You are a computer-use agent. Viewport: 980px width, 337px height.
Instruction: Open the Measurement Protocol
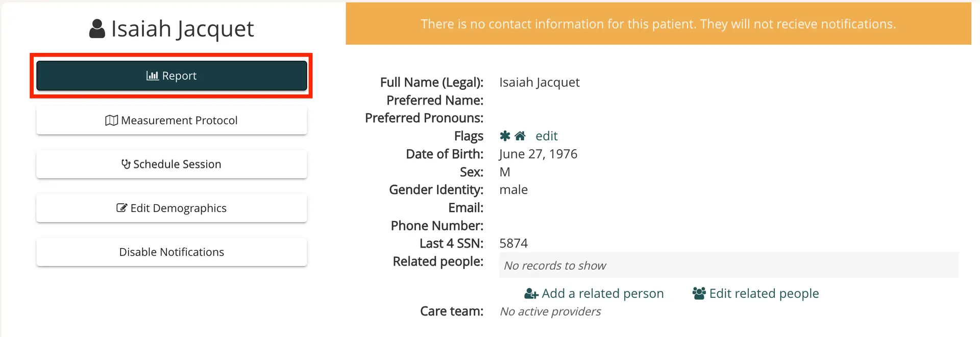[x=171, y=120]
